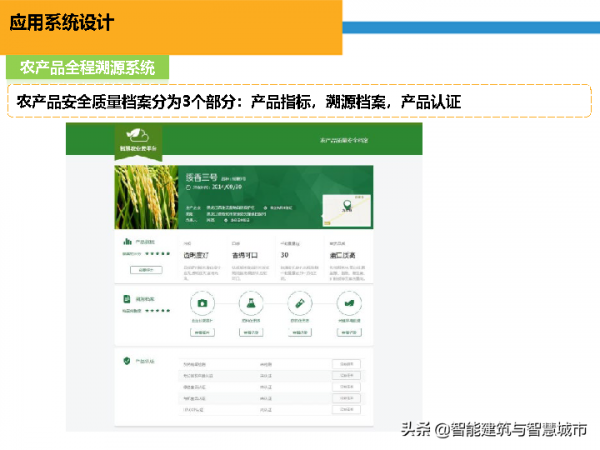Click the bar chart icon for product indicators

pos(127,241)
